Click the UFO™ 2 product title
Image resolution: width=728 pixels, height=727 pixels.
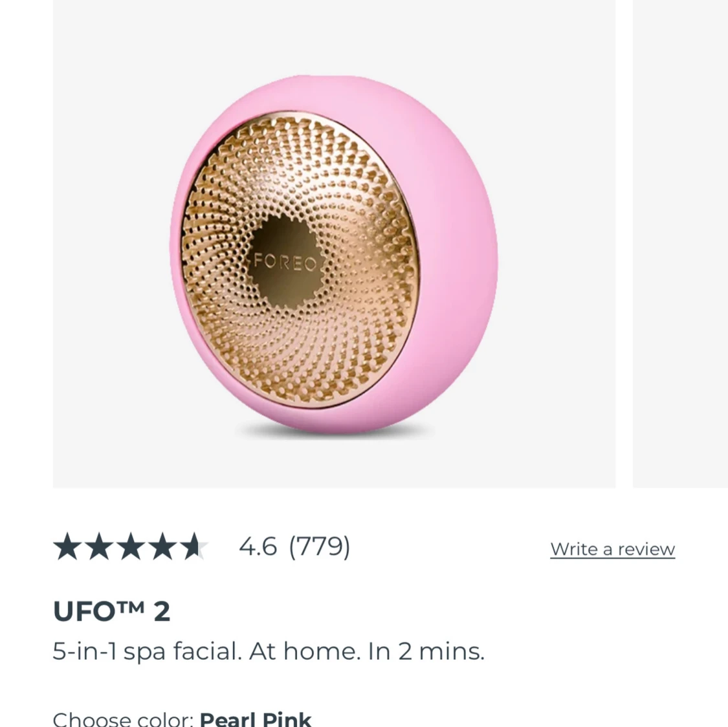(x=111, y=611)
